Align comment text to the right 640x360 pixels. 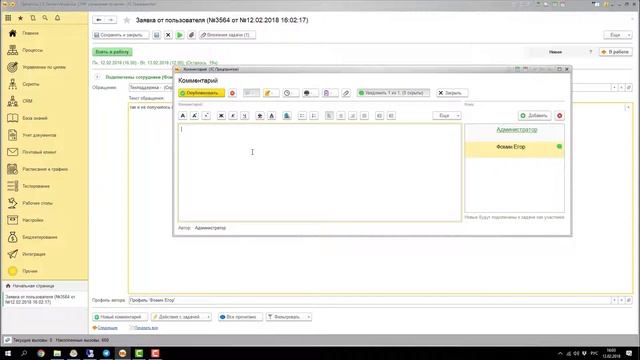353,116
